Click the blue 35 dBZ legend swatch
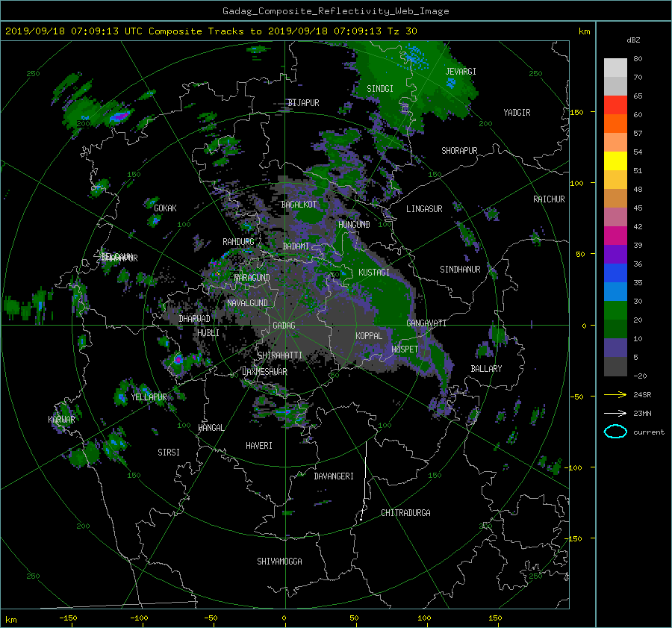The height and width of the screenshot is (628, 672). 615,273
